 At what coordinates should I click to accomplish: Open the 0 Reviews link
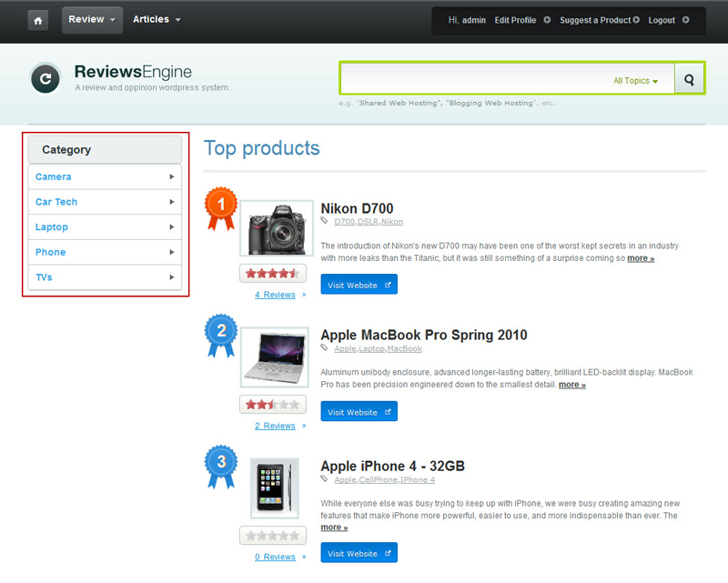coord(275,557)
